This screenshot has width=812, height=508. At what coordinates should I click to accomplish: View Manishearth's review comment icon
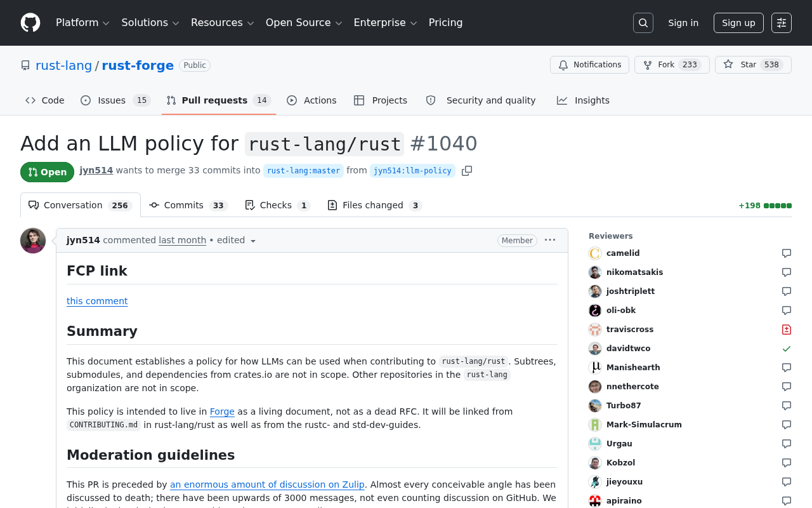(787, 368)
